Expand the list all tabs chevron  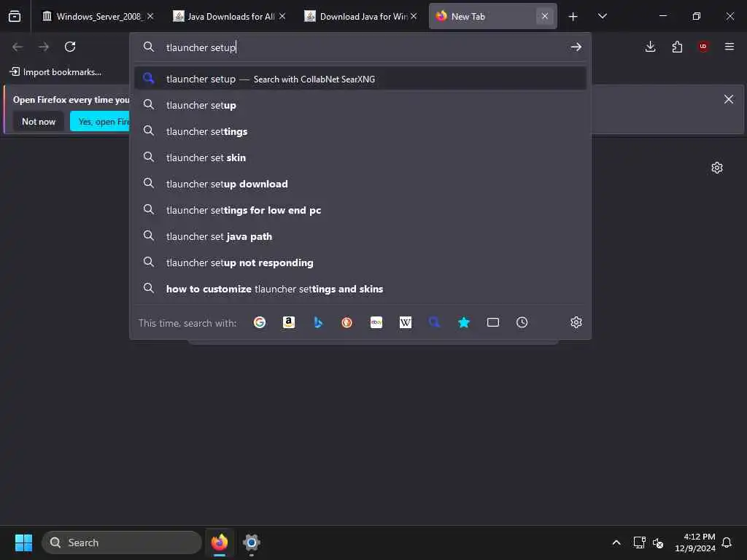[x=602, y=16]
